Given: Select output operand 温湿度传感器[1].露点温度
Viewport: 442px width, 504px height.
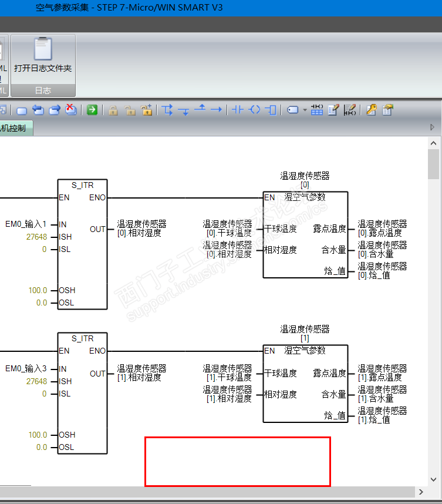Looking at the screenshot, I should [x=382, y=372].
